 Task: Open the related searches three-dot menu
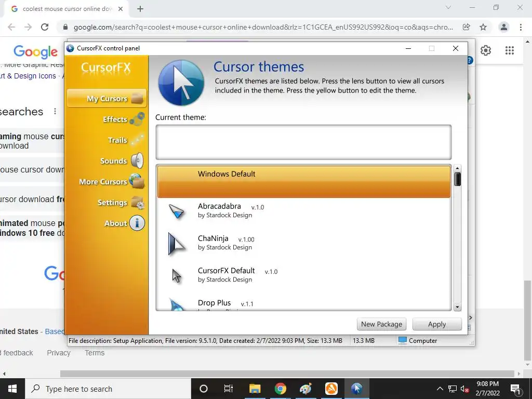tap(55, 111)
